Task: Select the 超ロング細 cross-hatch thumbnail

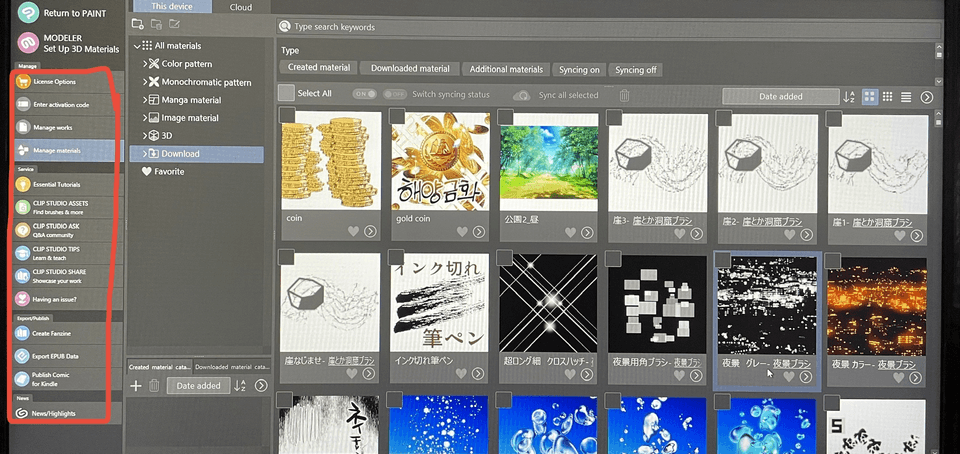Action: 548,303
